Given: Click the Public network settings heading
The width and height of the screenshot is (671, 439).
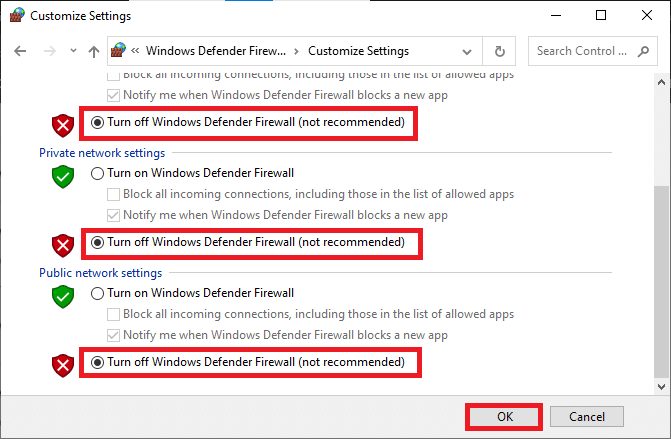Looking at the screenshot, I should click(101, 273).
